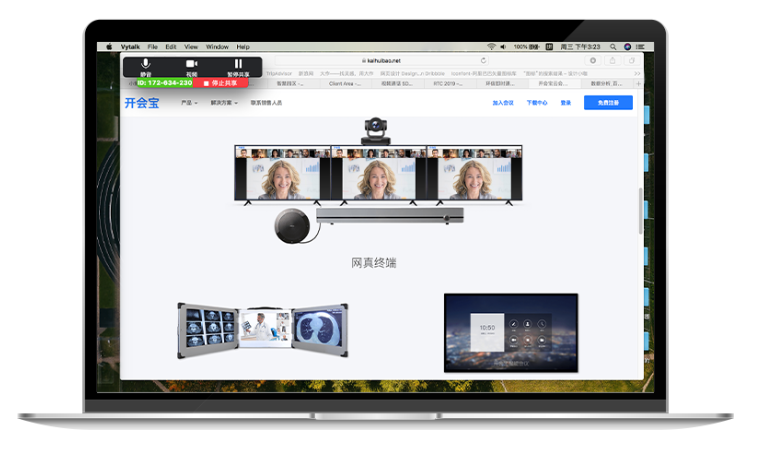Switch to the 数据分析 browser tab
The height and width of the screenshot is (463, 759).
[x=607, y=84]
